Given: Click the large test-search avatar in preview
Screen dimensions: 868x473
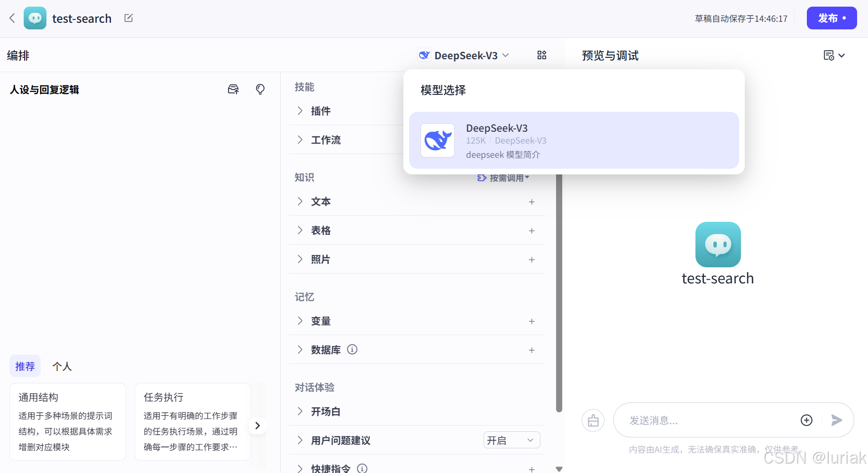Looking at the screenshot, I should [x=718, y=245].
